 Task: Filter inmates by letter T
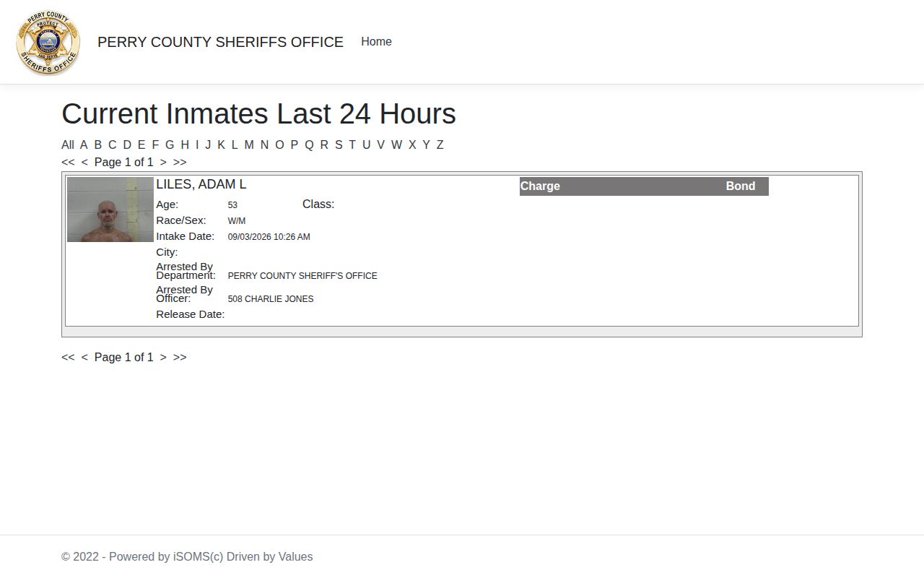pos(352,144)
